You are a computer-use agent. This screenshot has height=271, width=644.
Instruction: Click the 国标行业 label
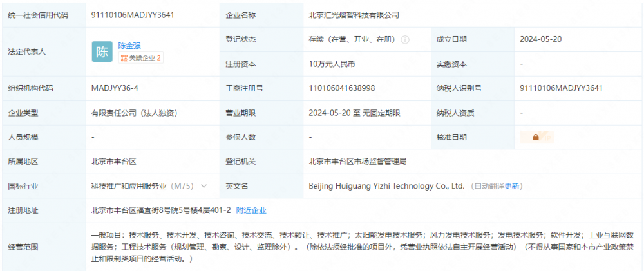pyautogui.click(x=23, y=186)
